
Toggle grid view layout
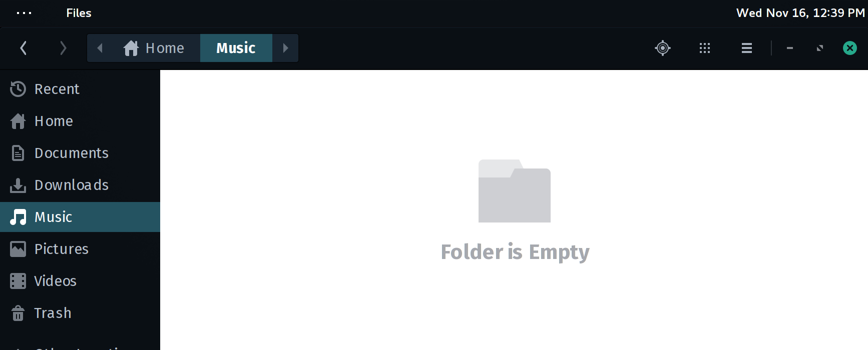(705, 48)
